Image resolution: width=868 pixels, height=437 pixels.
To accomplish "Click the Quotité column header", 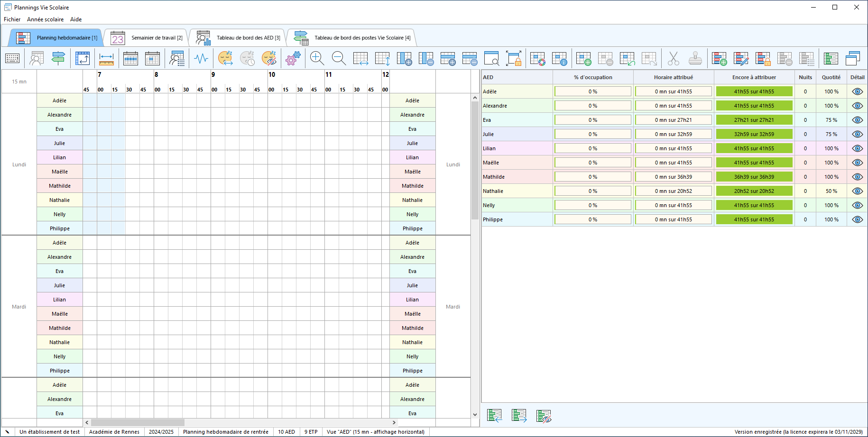I will [x=831, y=77].
